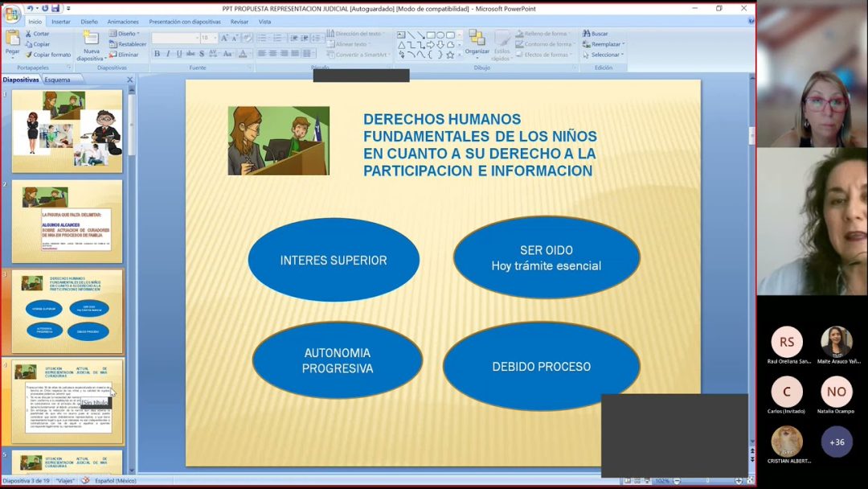Switch to the Vista ribbon tab
868x489 pixels.
(264, 22)
